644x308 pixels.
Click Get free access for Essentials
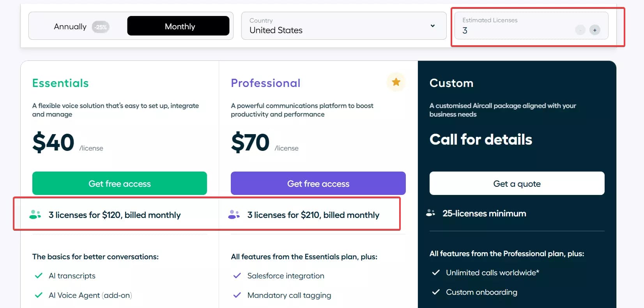119,183
